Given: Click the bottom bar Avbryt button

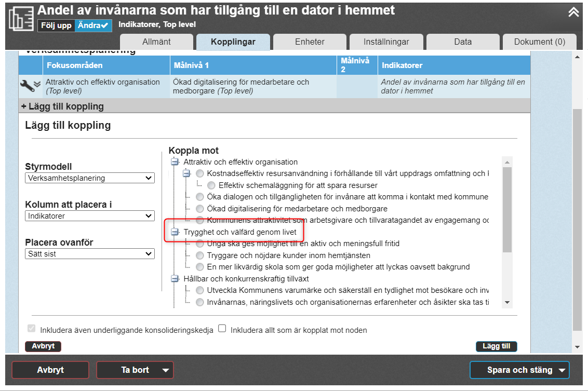Looking at the screenshot, I should pos(50,370).
